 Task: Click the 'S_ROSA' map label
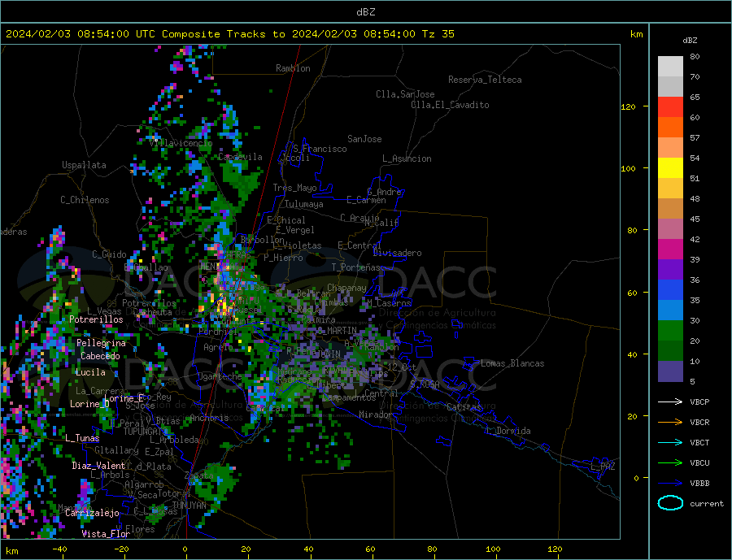pyautogui.click(x=425, y=384)
